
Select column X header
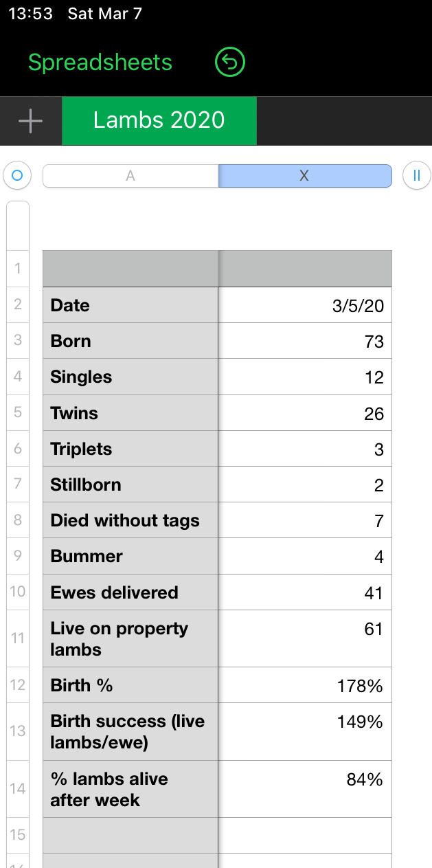304,176
